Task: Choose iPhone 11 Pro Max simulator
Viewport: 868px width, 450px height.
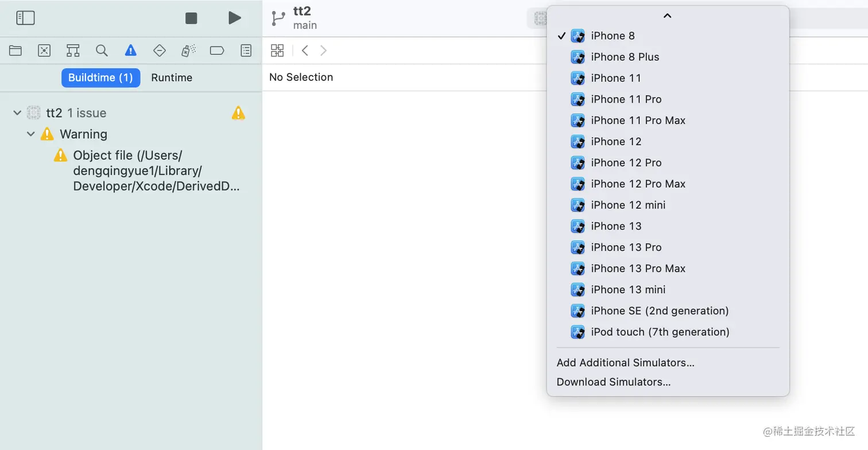Action: (x=668, y=121)
